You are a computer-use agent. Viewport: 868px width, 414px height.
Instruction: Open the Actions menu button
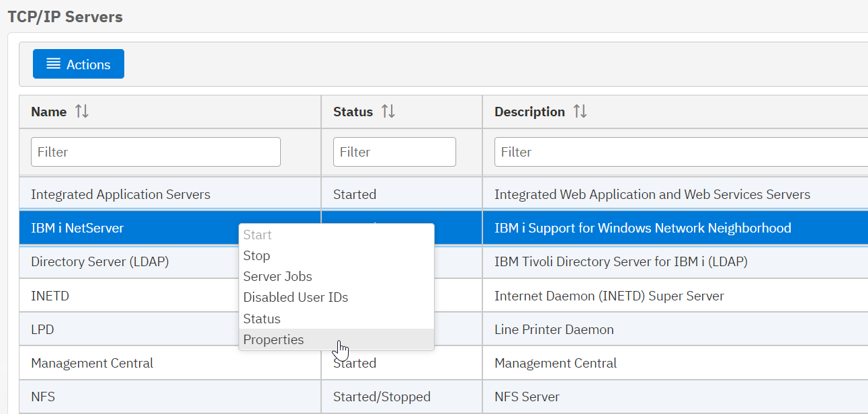click(x=79, y=64)
